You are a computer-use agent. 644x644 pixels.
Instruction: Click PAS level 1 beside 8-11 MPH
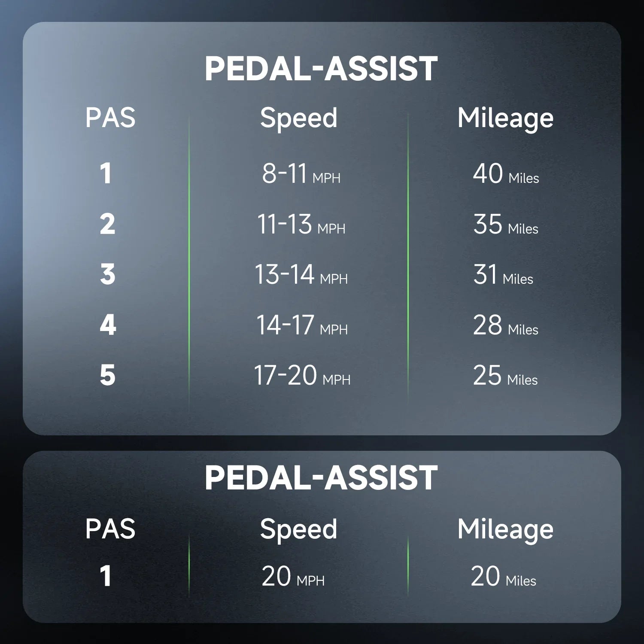(x=106, y=173)
